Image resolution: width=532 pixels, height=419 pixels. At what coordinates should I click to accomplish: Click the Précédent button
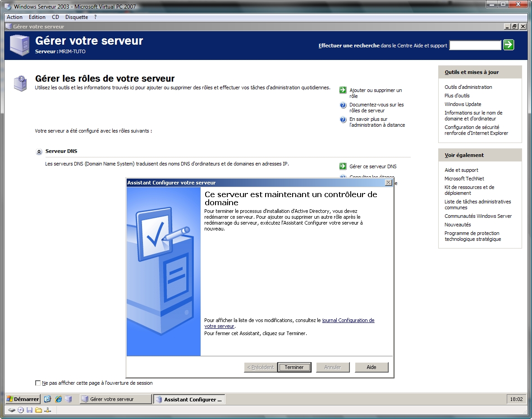(x=261, y=367)
